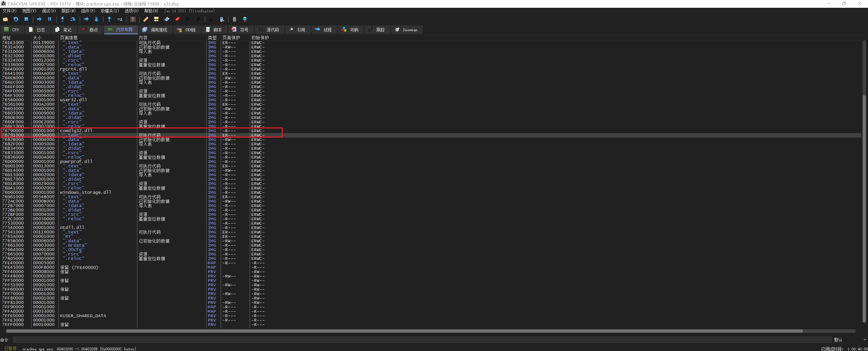Viewport: 868px width, 351px height.
Task: Sort by the 内容 content column header
Action: pos(172,38)
